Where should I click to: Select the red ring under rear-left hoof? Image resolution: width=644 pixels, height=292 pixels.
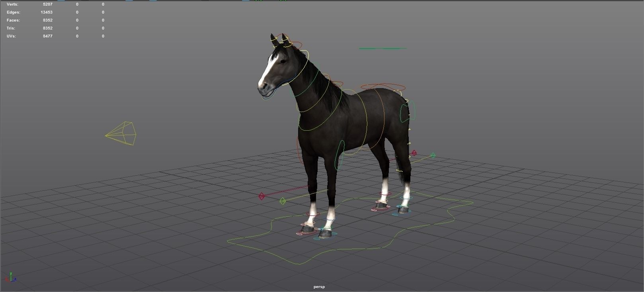381,209
